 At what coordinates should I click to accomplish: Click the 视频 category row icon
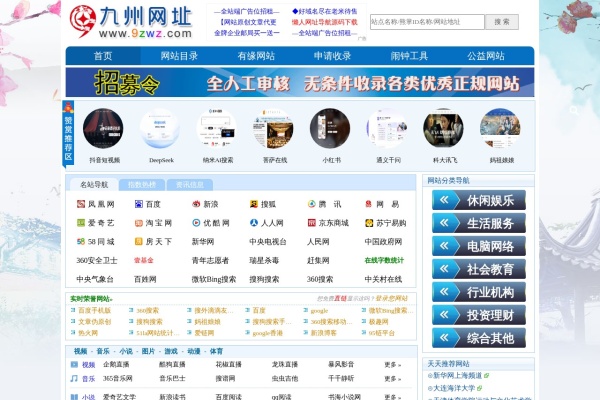[74, 365]
